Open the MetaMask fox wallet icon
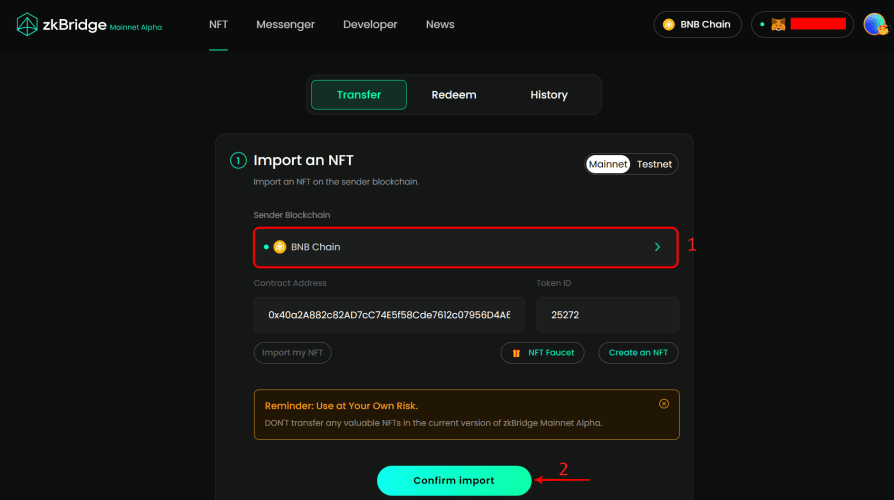This screenshot has height=500, width=894. (x=778, y=25)
